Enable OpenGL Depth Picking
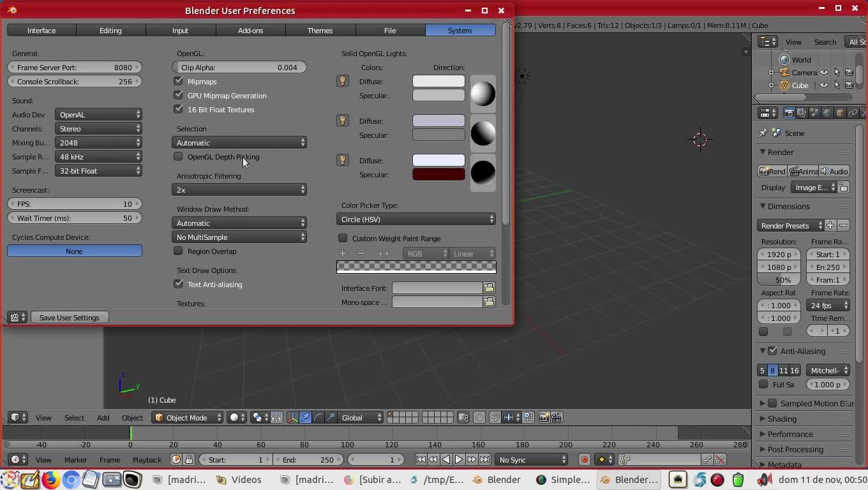The height and width of the screenshot is (490, 868). [x=179, y=156]
